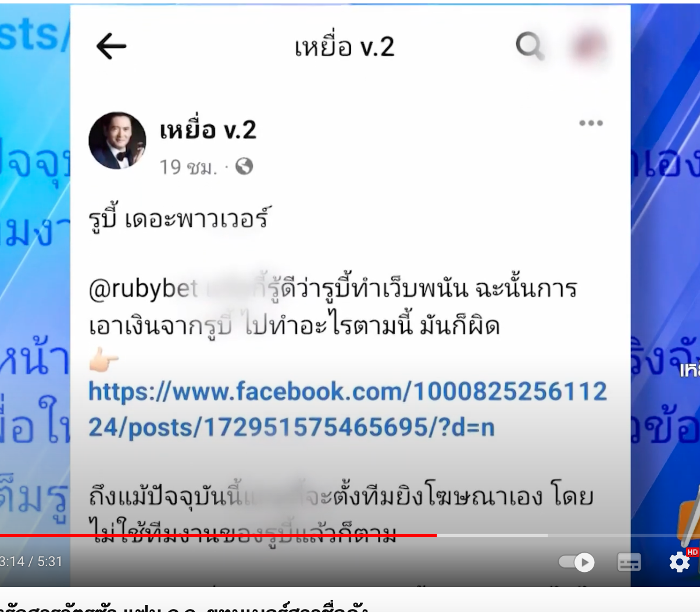View the เหยื่อ v.2 profile picture
Screen dimensions: 700x612
(x=117, y=140)
